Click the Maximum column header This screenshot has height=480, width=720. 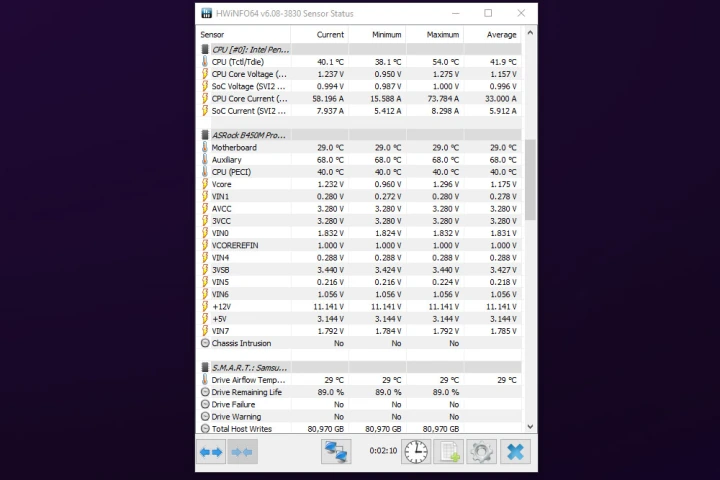[x=435, y=34]
